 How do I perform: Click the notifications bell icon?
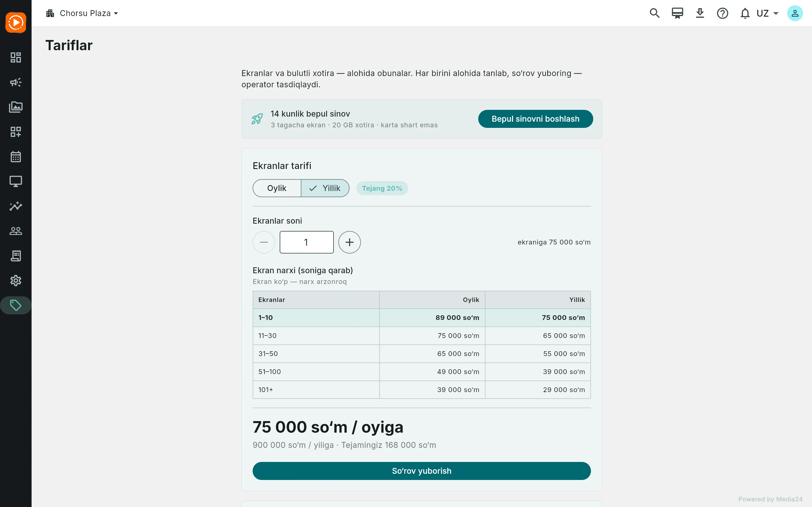coord(745,14)
